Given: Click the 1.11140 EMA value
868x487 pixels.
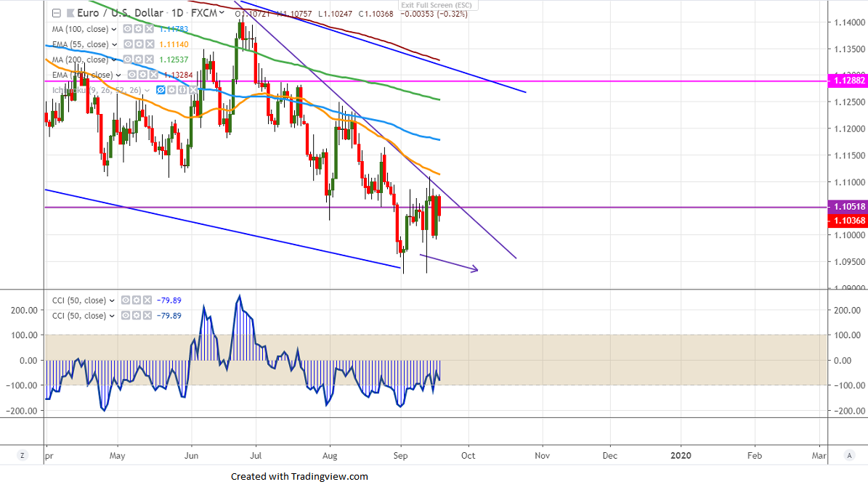Looking at the screenshot, I should click(174, 44).
